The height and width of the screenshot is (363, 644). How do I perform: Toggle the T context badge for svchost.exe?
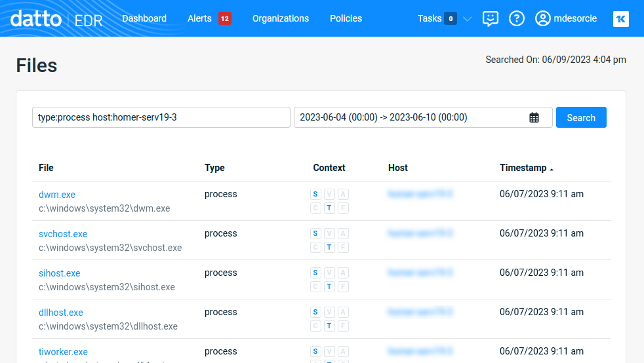329,248
